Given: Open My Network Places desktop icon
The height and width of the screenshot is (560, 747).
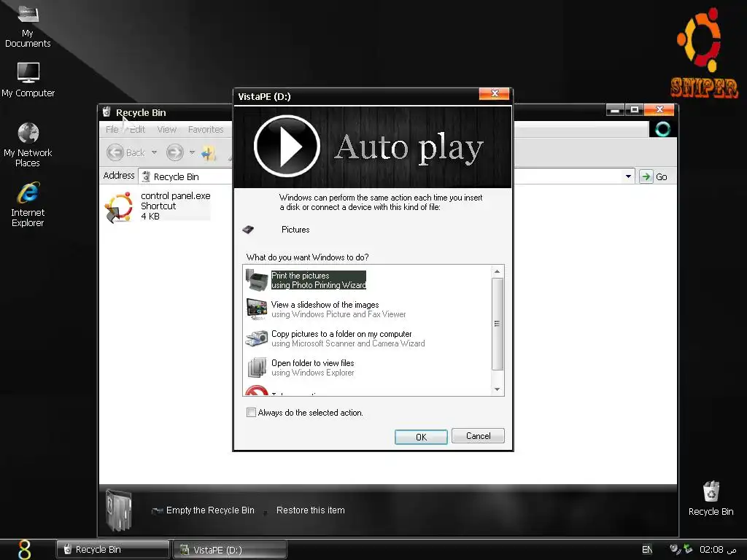Looking at the screenshot, I should pyautogui.click(x=28, y=144).
